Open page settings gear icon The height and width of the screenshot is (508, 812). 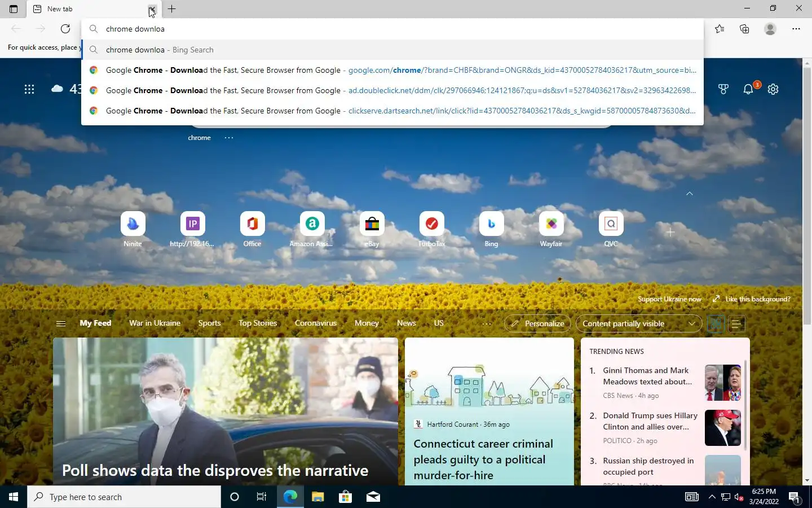pos(773,89)
